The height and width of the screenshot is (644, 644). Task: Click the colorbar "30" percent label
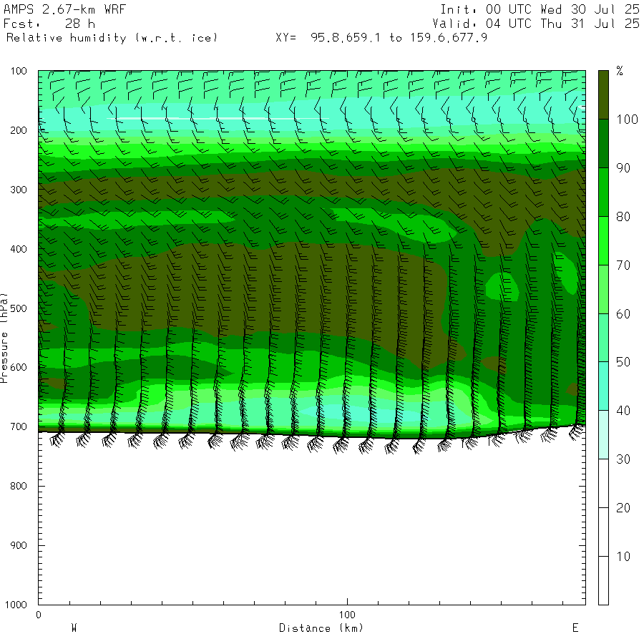coord(623,459)
